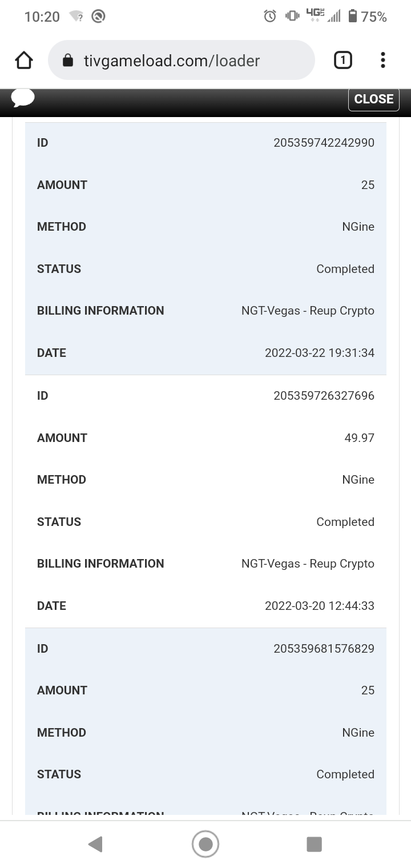This screenshot has height=868, width=411.
Task: Tap the alarm clock status icon
Action: pos(270,17)
